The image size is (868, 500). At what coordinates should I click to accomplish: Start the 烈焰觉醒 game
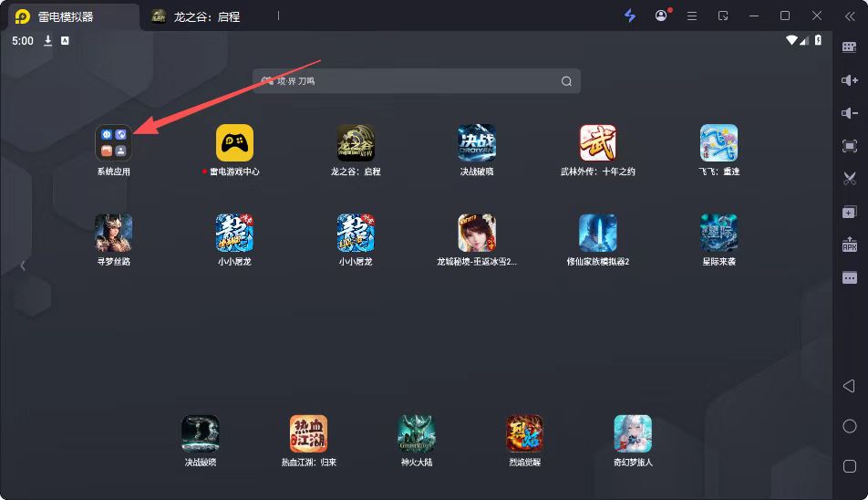(x=525, y=433)
